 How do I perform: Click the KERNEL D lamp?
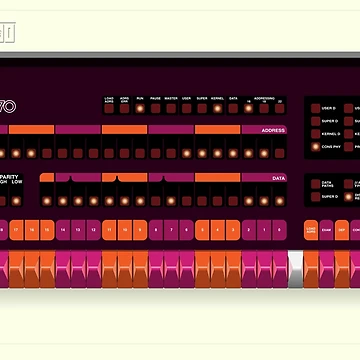tap(316, 134)
